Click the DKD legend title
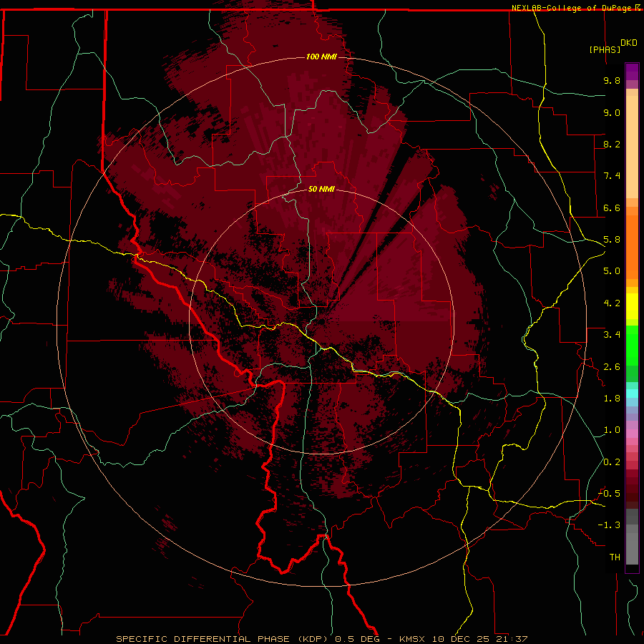The width and height of the screenshot is (644, 644). [x=629, y=43]
